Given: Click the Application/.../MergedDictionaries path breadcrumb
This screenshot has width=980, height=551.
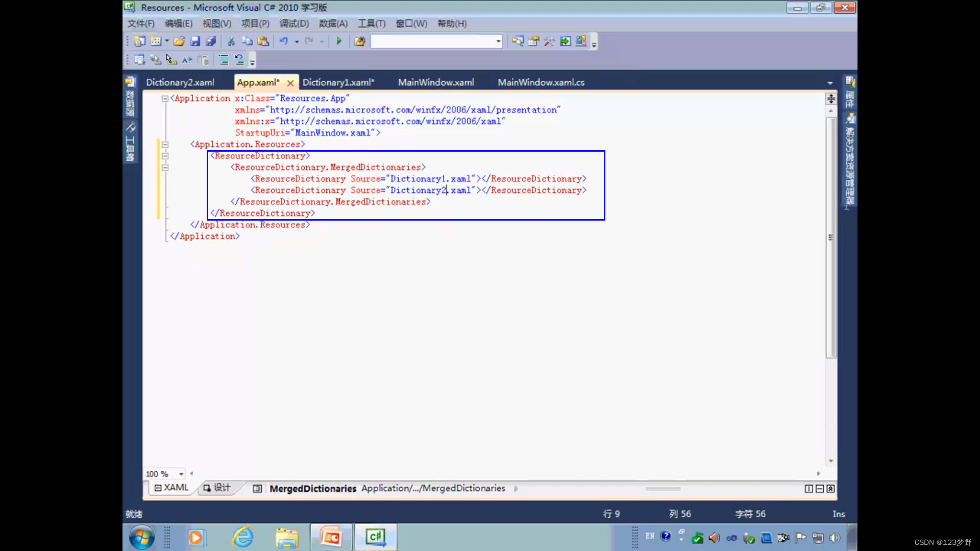Looking at the screenshot, I should pyautogui.click(x=433, y=488).
